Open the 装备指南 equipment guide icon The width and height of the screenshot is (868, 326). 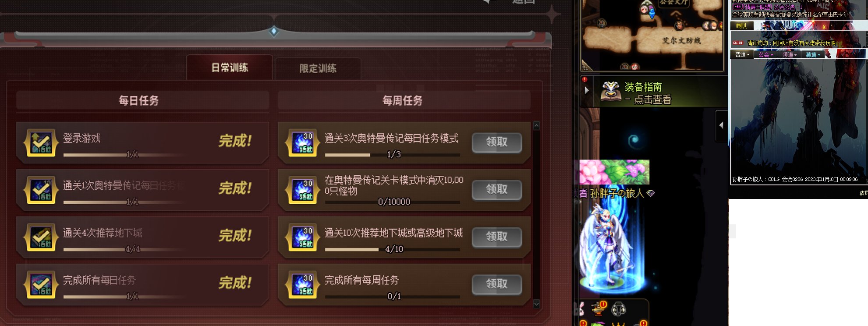click(x=610, y=92)
